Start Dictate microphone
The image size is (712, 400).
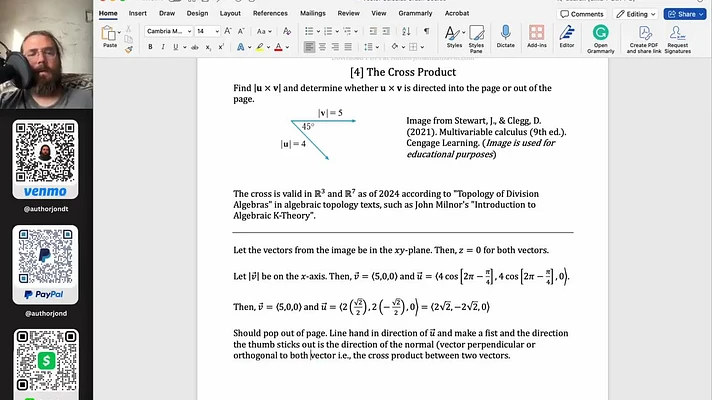[x=505, y=37]
